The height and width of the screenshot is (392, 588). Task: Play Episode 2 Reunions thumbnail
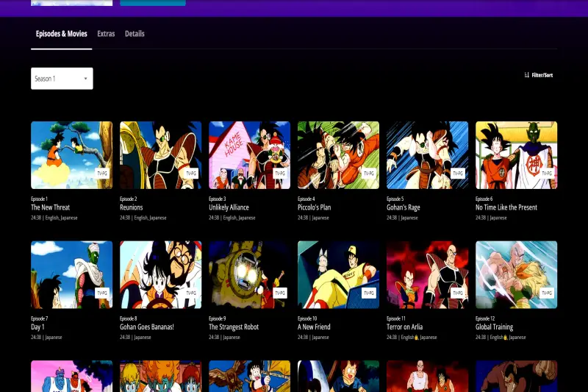click(160, 155)
